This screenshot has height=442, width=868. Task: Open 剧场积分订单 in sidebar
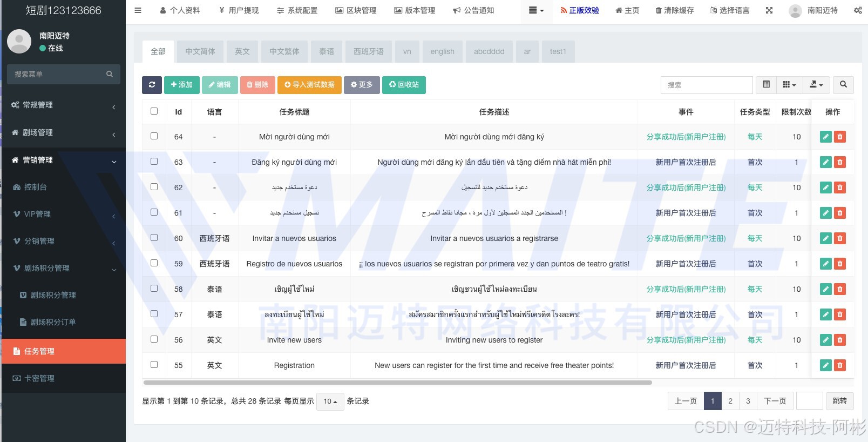tap(63, 322)
